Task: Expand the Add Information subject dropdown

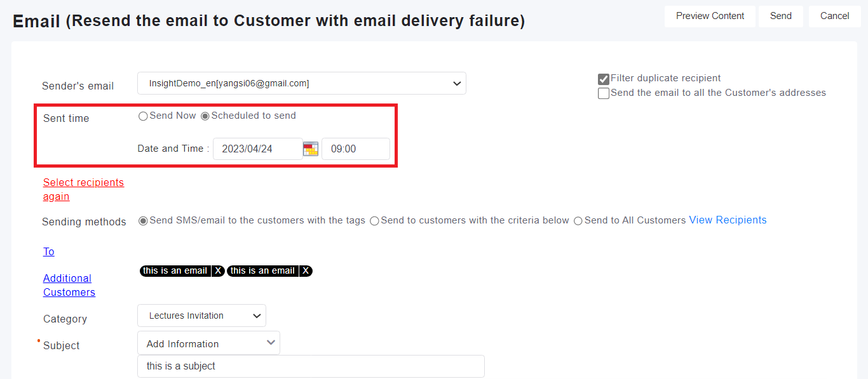Action: pos(208,343)
